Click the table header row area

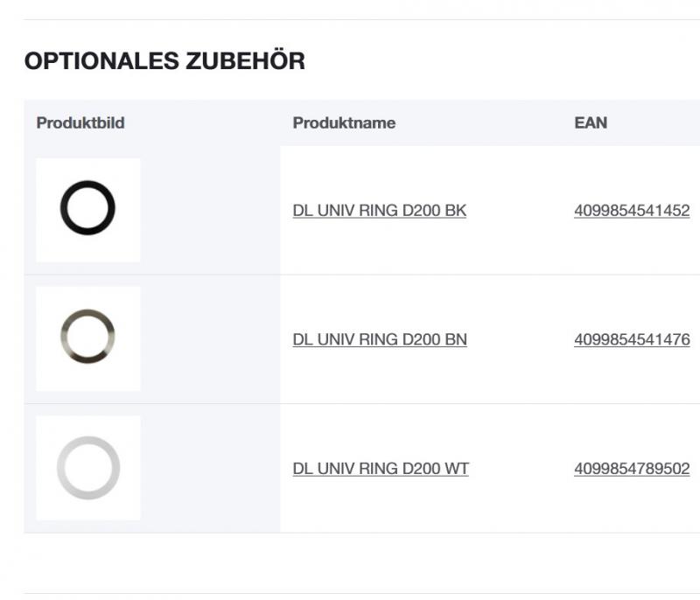[350, 122]
